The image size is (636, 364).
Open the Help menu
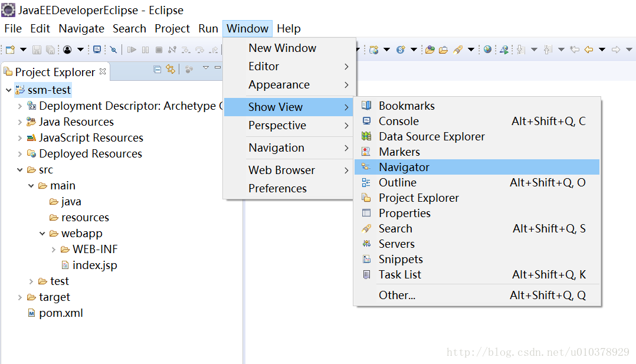pos(289,29)
